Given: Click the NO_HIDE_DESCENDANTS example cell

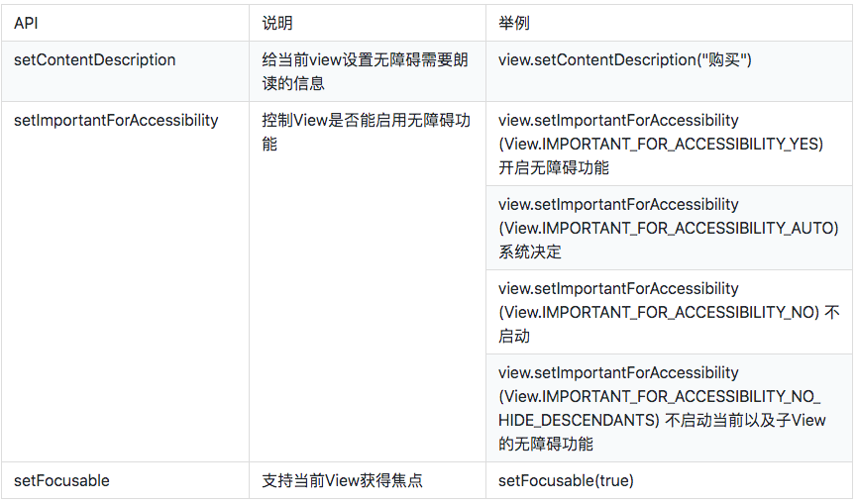Looking at the screenshot, I should [669, 408].
